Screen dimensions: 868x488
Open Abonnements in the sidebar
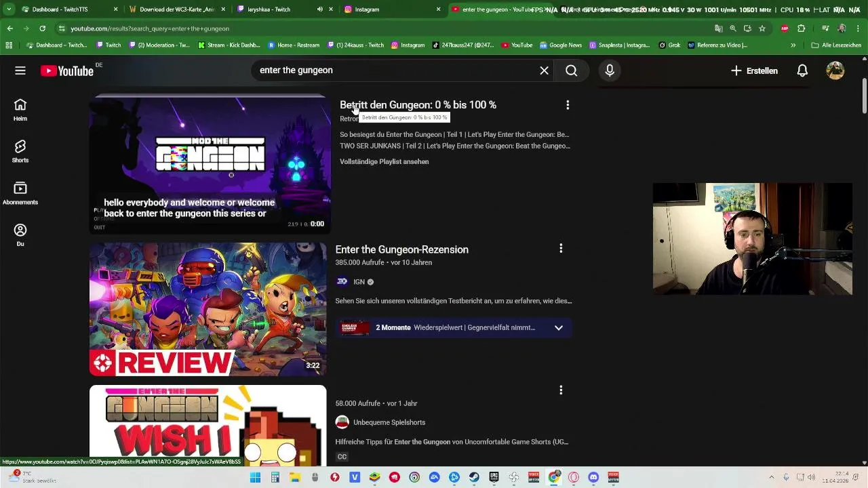click(x=20, y=192)
